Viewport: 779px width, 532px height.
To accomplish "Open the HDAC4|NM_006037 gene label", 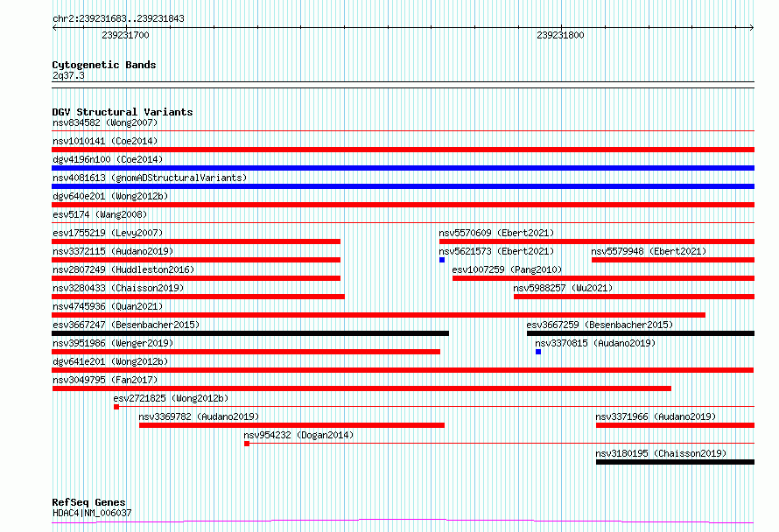I will (x=92, y=513).
